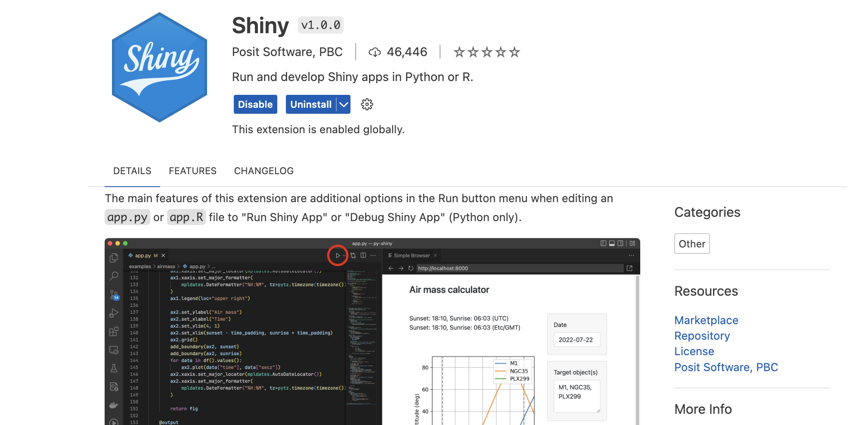Open the gear settings menu for Shiny
868x425 pixels.
tap(367, 104)
